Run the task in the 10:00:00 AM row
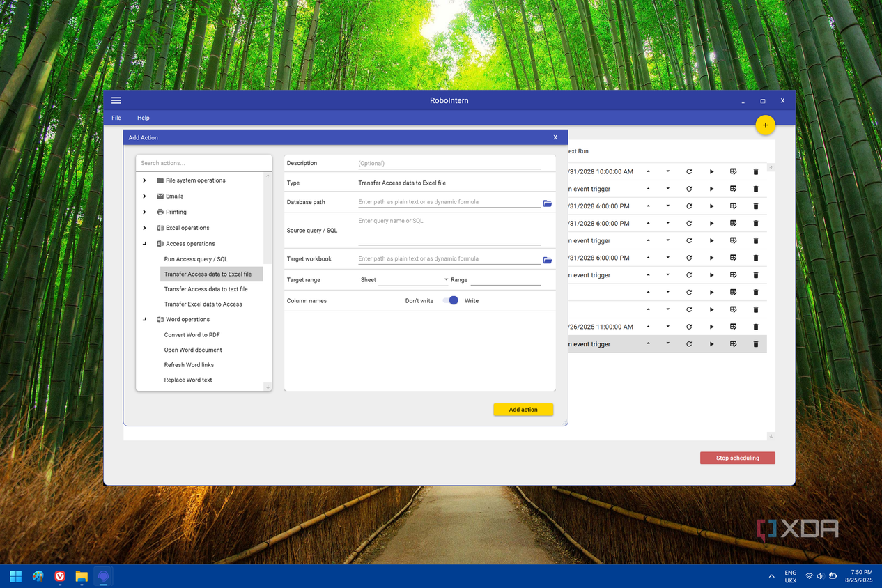 (x=711, y=171)
